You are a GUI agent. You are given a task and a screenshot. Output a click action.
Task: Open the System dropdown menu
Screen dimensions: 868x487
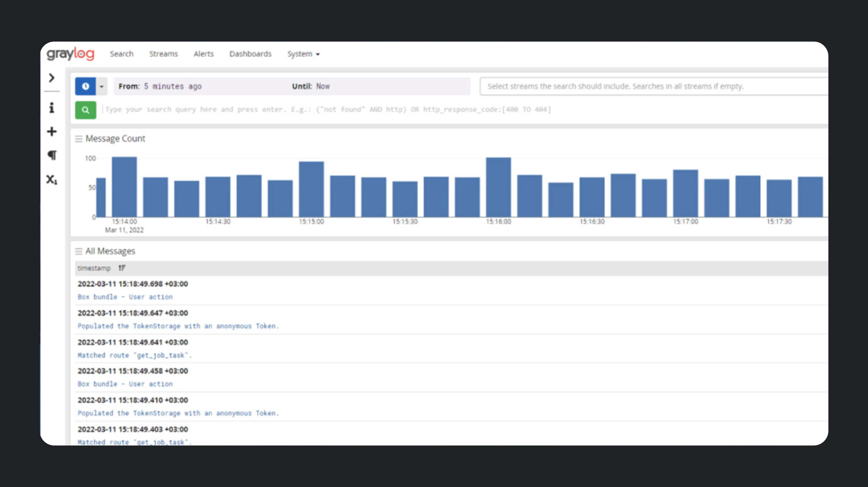click(303, 54)
